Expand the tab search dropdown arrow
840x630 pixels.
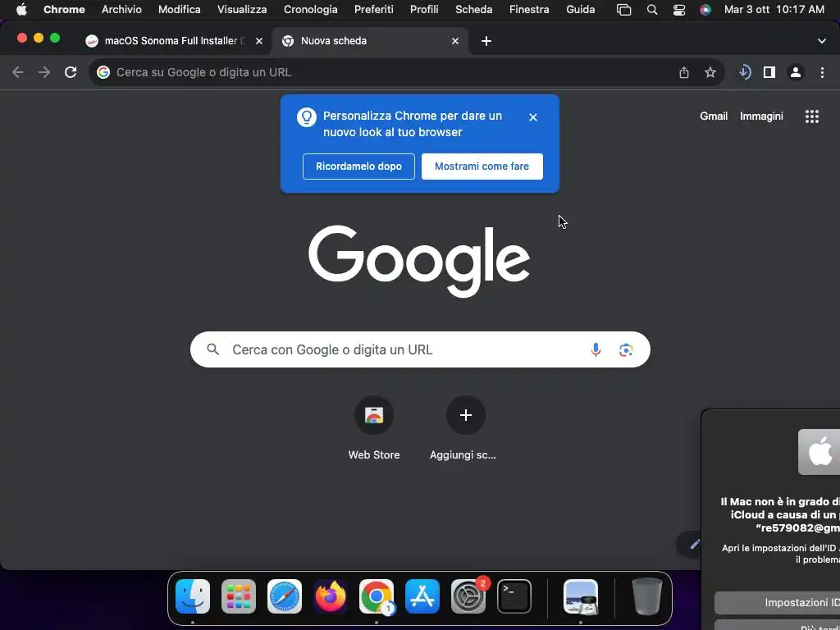click(x=822, y=41)
